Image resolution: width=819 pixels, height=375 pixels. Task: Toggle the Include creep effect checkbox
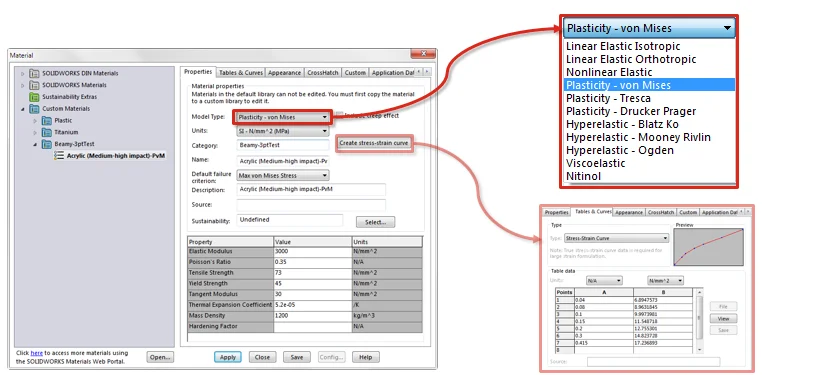click(x=340, y=115)
